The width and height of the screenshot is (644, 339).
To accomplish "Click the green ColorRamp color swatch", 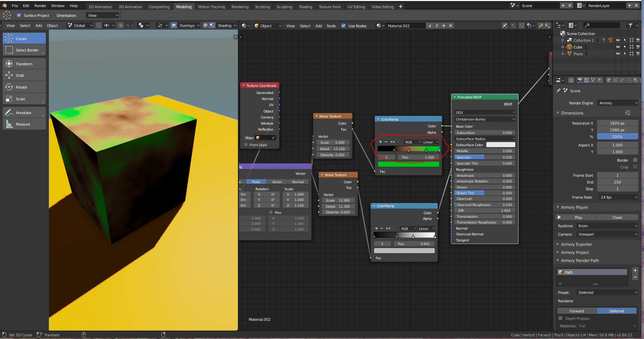I will 408,164.
